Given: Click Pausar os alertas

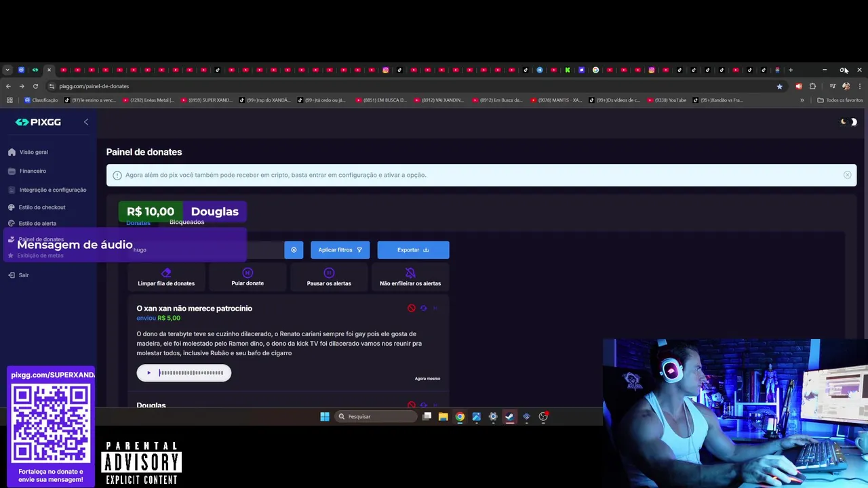Looking at the screenshot, I should point(329,277).
